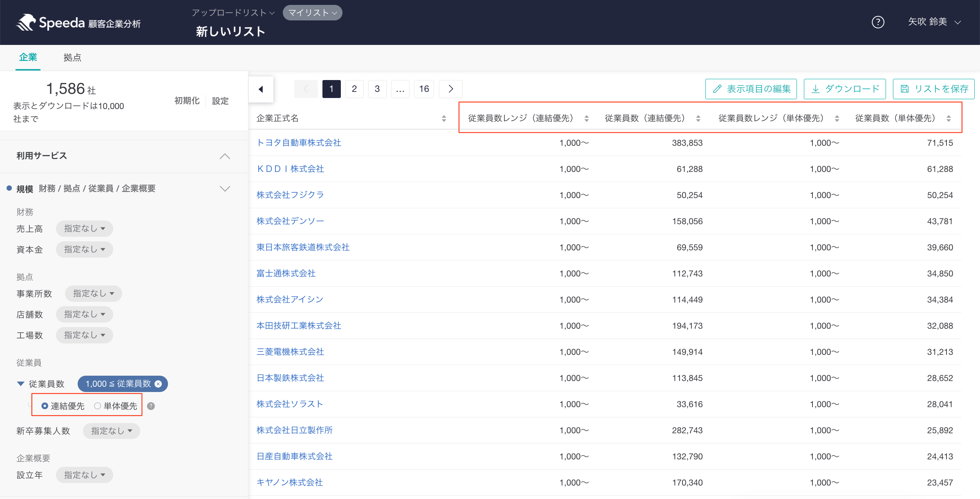Click the ダウンロード button

845,89
